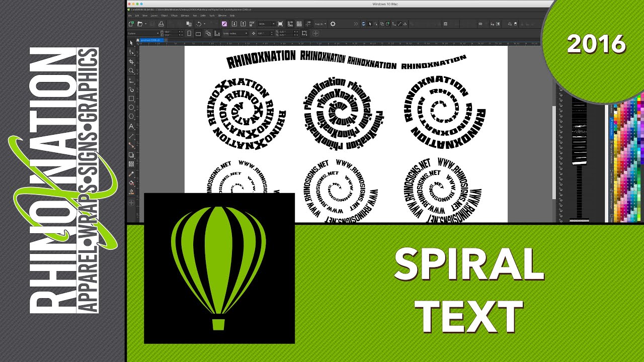This screenshot has width=644, height=362.
Task: Open the Effects menu
Action: [x=174, y=16]
